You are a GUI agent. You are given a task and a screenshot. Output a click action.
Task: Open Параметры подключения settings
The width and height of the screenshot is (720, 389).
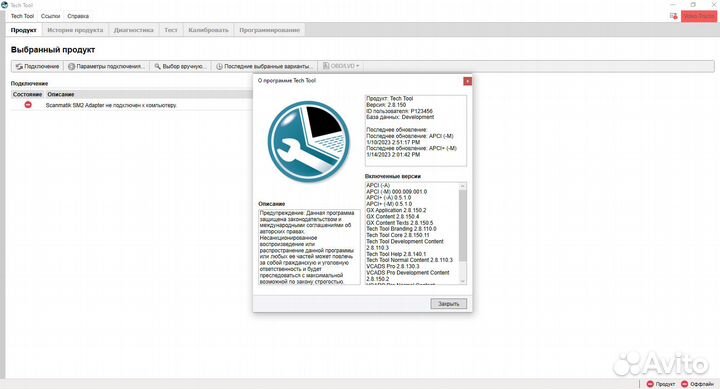click(x=106, y=66)
